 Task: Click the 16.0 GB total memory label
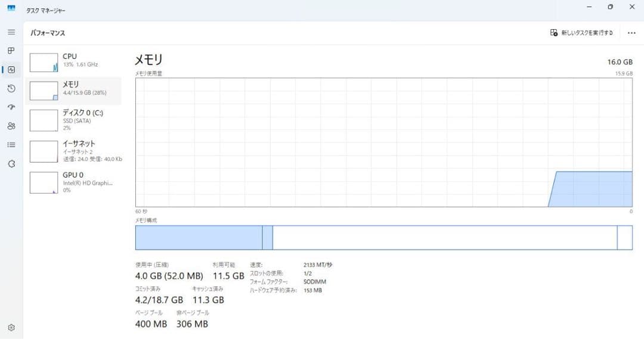pos(620,62)
